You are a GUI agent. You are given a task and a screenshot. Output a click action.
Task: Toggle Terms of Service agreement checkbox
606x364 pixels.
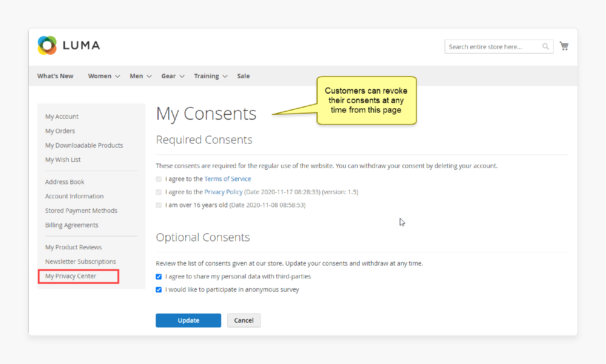(159, 179)
